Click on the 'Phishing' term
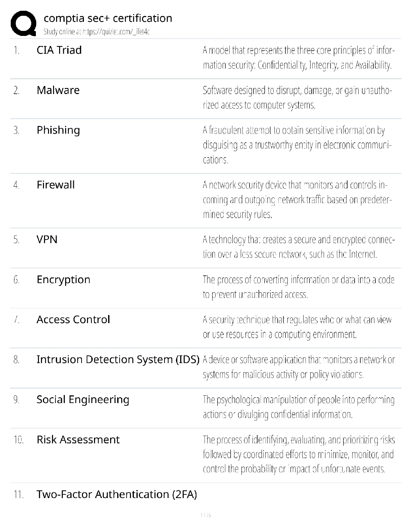 [x=58, y=130]
